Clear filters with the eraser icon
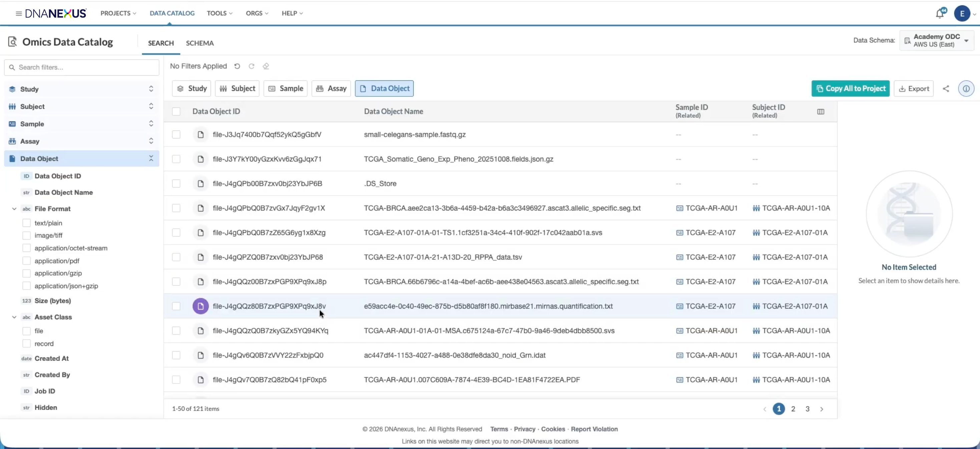 pos(266,66)
